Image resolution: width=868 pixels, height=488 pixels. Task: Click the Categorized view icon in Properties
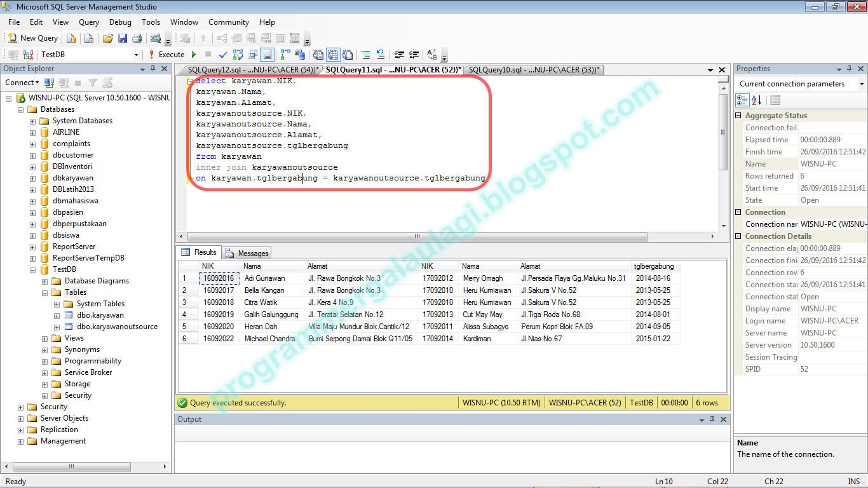point(742,100)
